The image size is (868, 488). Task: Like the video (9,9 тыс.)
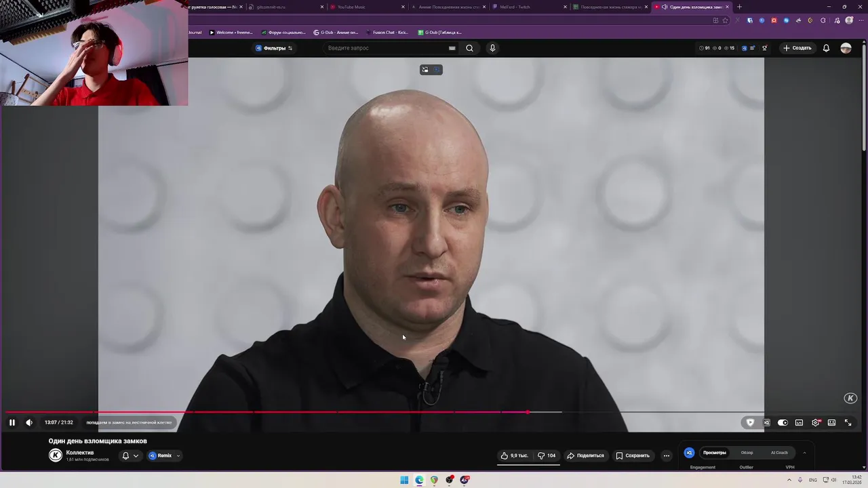pos(514,455)
